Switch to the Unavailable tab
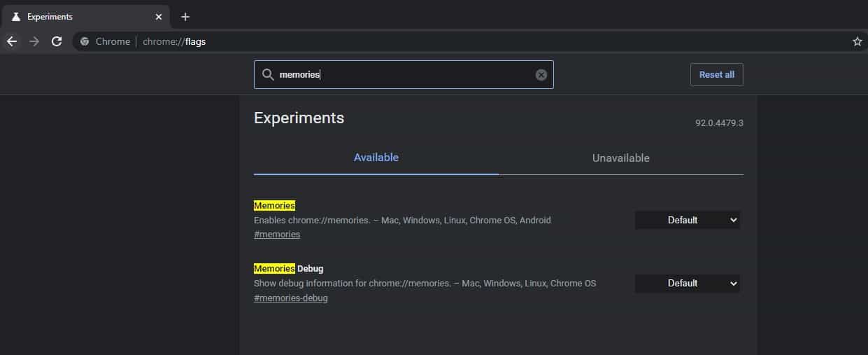The height and width of the screenshot is (355, 868). click(x=620, y=158)
